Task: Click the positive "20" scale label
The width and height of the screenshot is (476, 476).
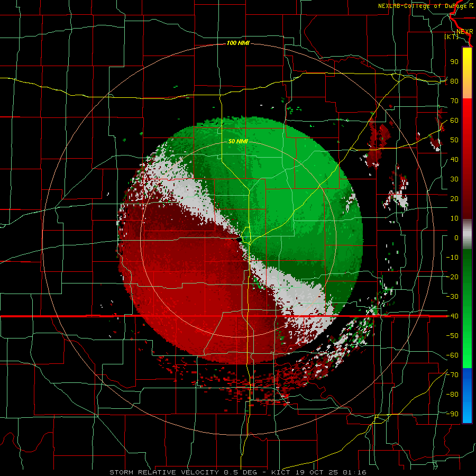Action: pos(454,198)
